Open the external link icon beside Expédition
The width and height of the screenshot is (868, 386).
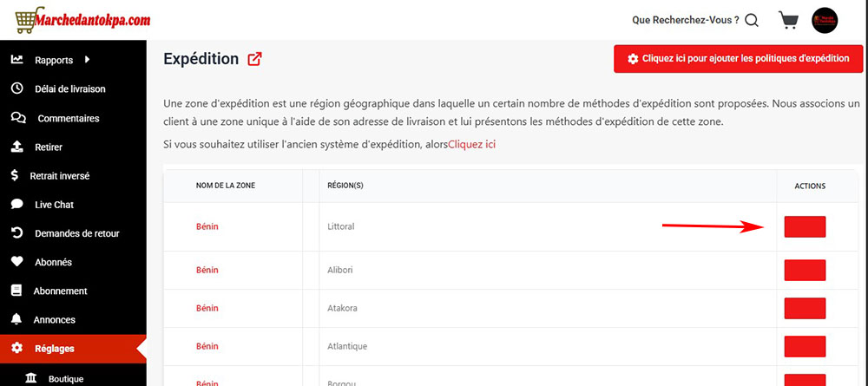click(x=254, y=59)
